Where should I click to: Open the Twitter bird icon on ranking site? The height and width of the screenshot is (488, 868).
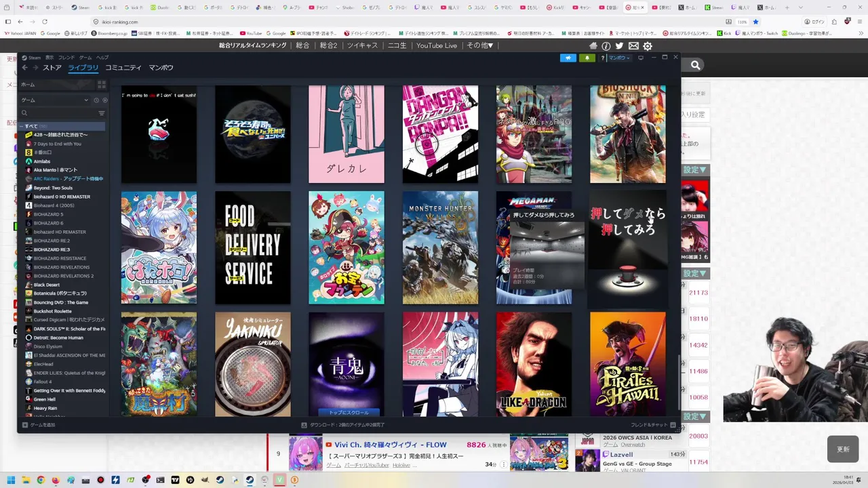pos(619,46)
